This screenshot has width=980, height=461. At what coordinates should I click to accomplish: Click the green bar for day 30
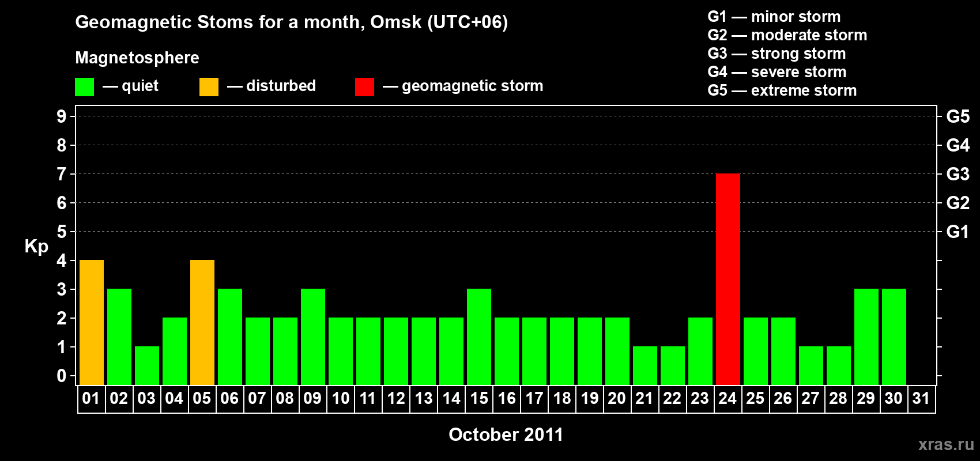[894, 337]
